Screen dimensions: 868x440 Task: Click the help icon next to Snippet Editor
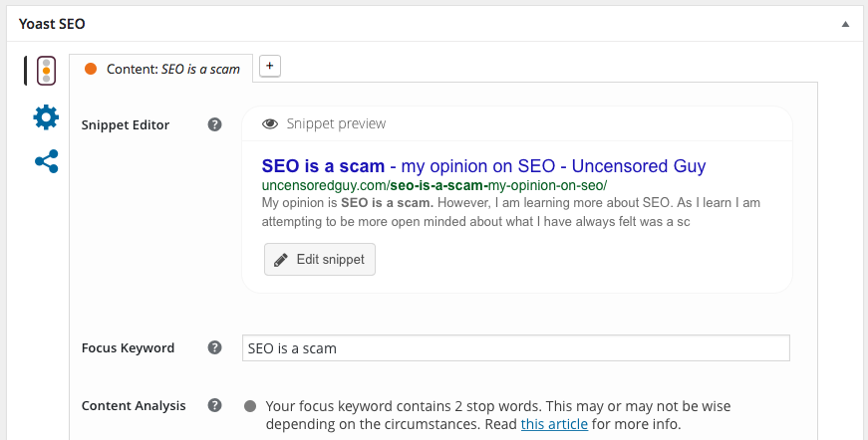[x=215, y=124]
